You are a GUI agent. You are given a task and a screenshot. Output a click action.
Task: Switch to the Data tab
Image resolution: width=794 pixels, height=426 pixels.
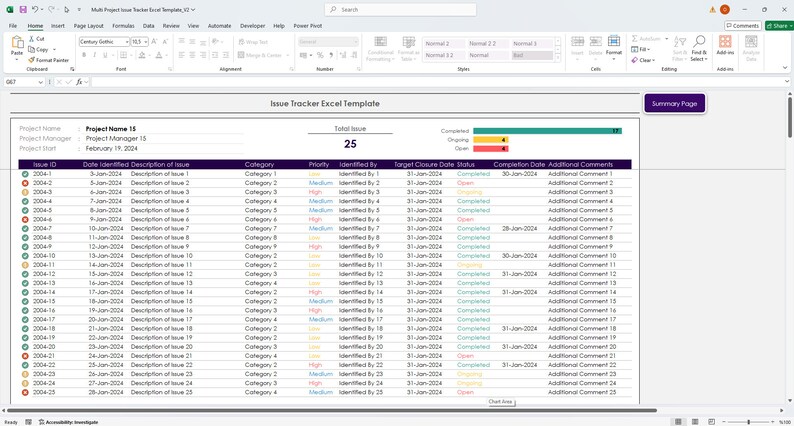pos(148,26)
